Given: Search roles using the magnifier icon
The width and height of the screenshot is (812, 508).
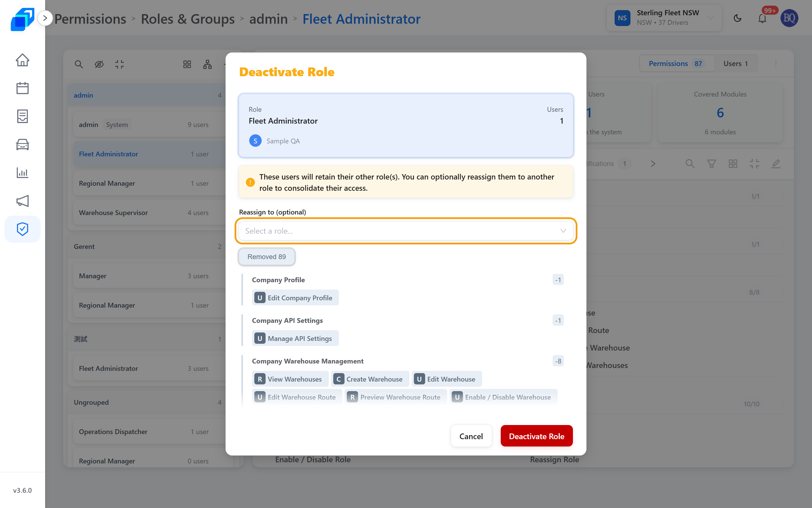Looking at the screenshot, I should coord(79,64).
